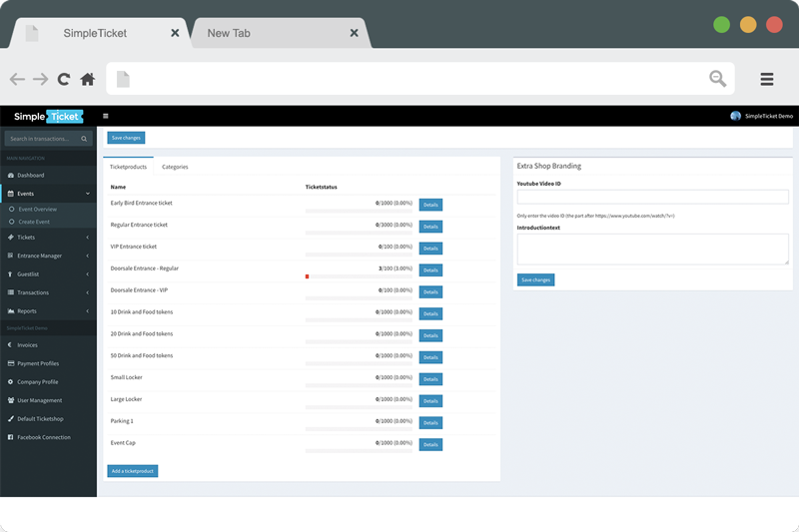Open Details for VIP Entrance ticket
The image size is (799, 532).
(x=430, y=249)
